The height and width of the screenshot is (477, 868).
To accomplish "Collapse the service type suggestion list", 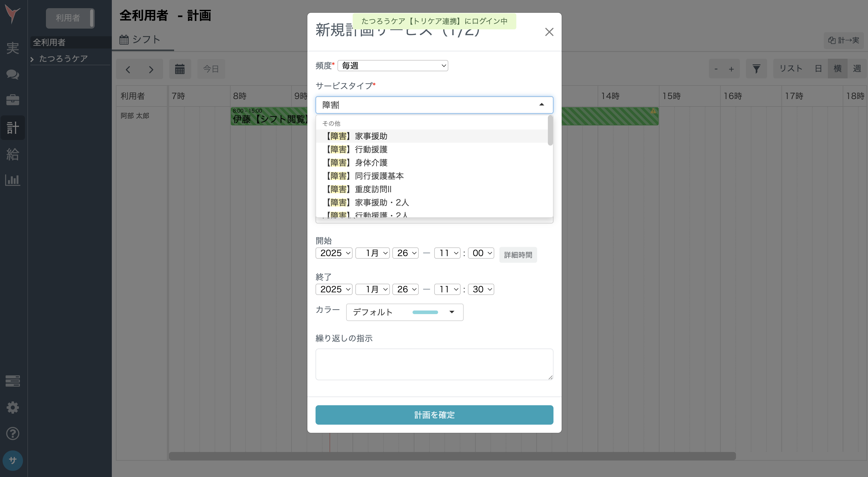I will pyautogui.click(x=541, y=104).
